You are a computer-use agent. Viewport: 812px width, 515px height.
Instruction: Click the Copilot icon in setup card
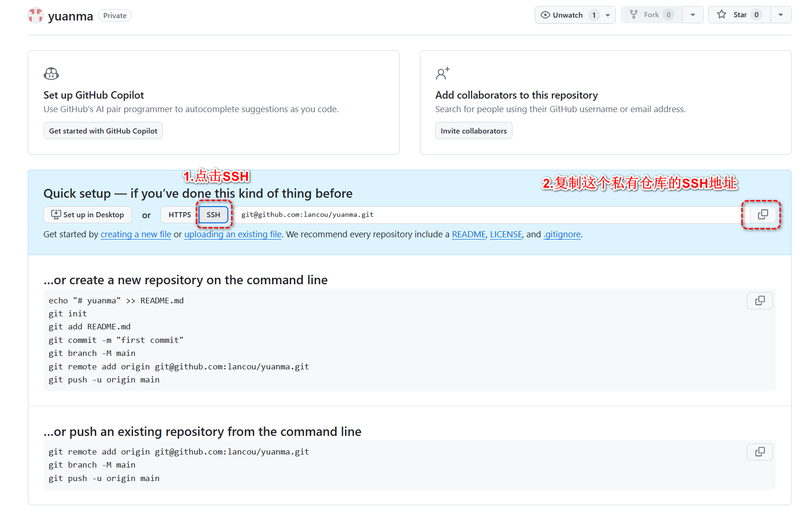click(x=51, y=74)
